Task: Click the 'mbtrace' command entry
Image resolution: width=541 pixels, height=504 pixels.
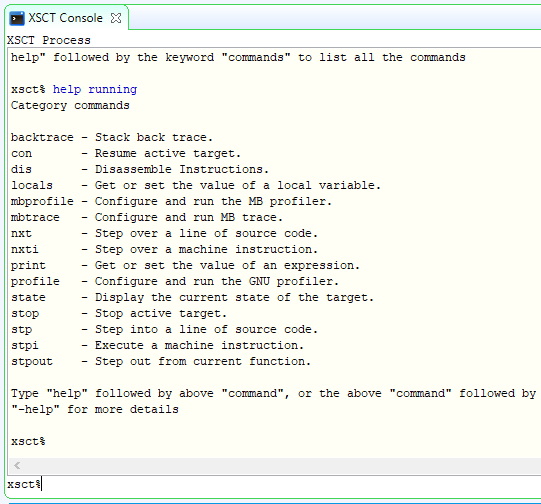Action: click(x=35, y=217)
